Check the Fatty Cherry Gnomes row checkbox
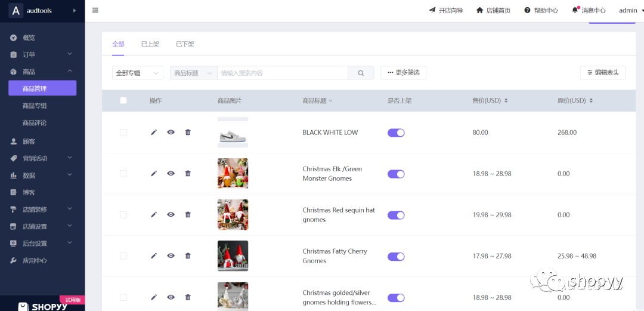 click(x=123, y=255)
